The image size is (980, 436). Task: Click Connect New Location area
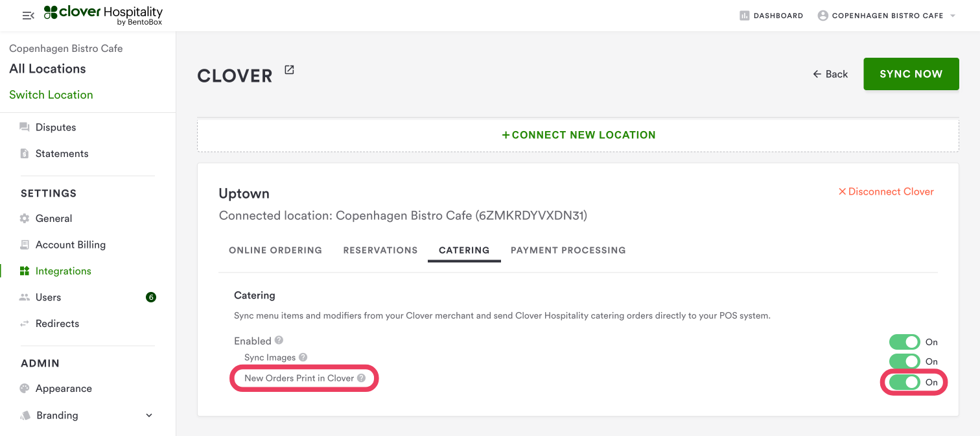[x=578, y=135]
